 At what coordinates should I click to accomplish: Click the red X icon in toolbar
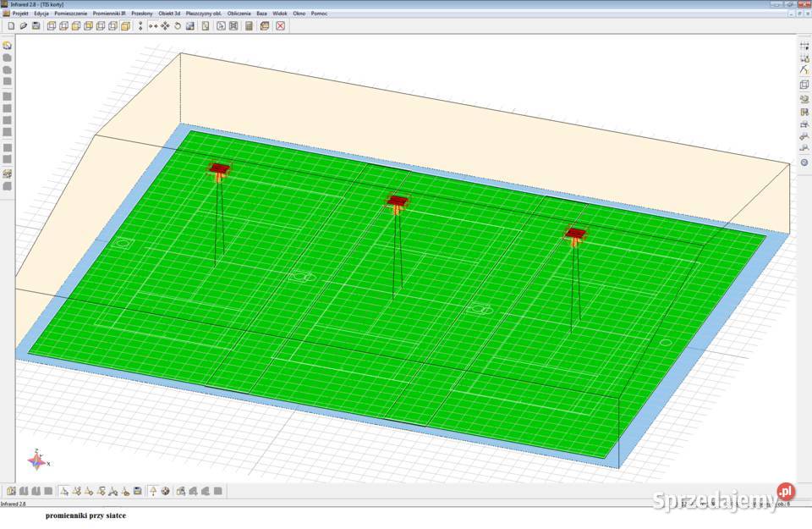[281, 26]
